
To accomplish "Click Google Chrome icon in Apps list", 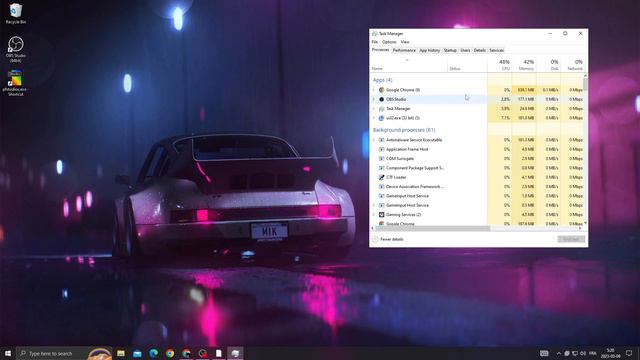I will [x=381, y=90].
